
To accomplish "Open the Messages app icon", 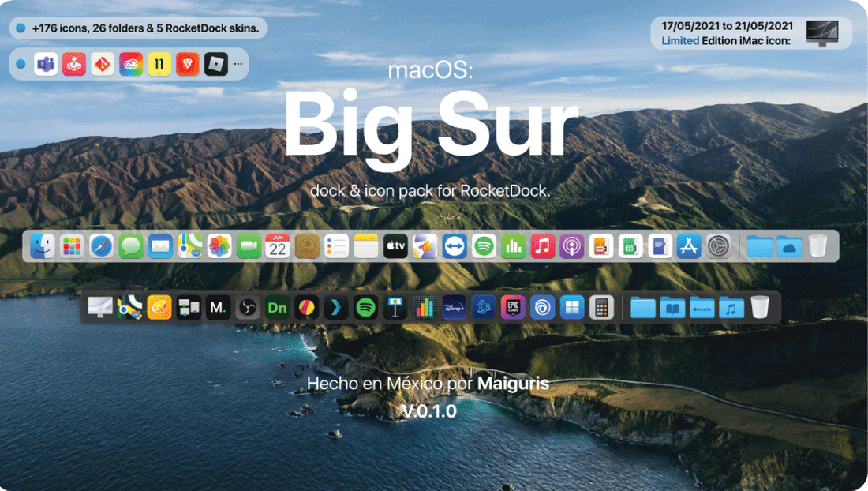I will point(131,246).
